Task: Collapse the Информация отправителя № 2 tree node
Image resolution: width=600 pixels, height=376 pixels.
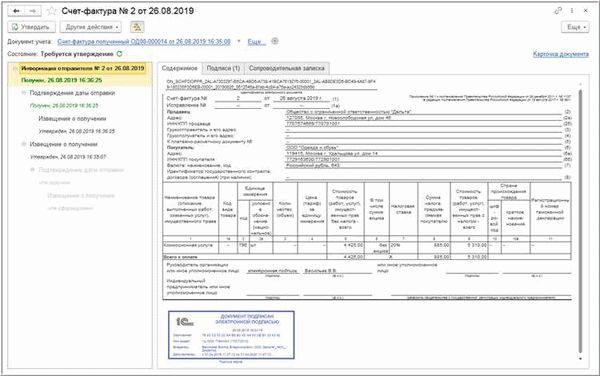Action: click(15, 68)
